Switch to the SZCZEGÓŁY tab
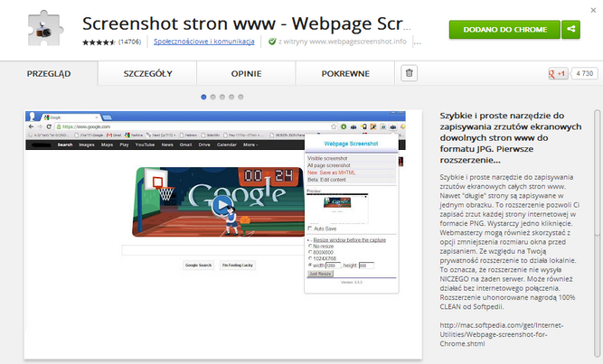The width and height of the screenshot is (603, 364). coord(147,73)
